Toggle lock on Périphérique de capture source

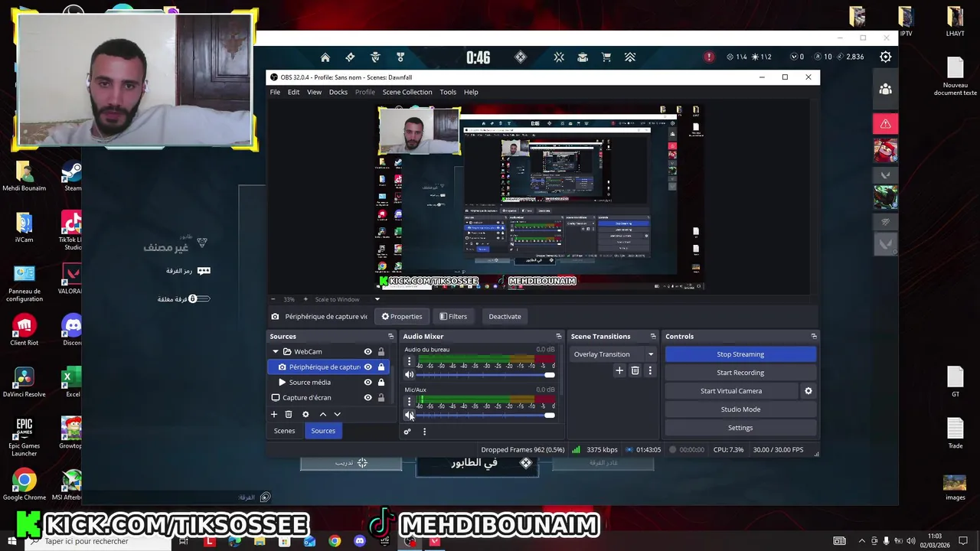[381, 367]
